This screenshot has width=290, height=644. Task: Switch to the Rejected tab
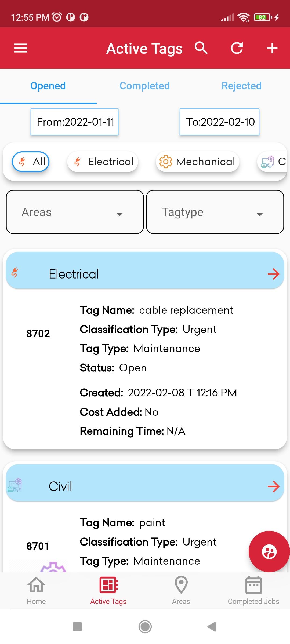[x=241, y=86]
